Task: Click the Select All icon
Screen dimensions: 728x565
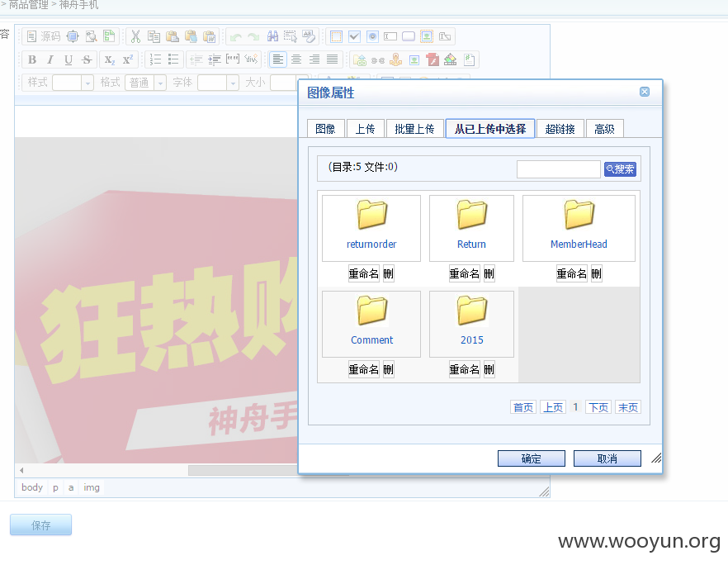Action: (291, 36)
